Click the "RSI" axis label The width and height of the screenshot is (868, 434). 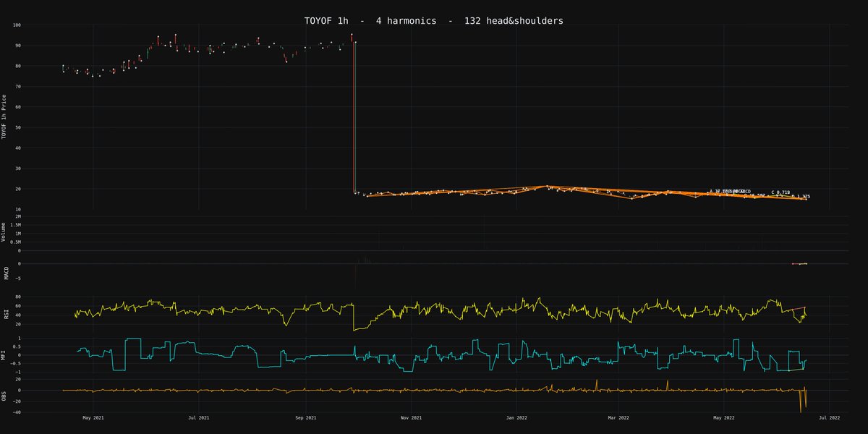[x=5, y=315]
